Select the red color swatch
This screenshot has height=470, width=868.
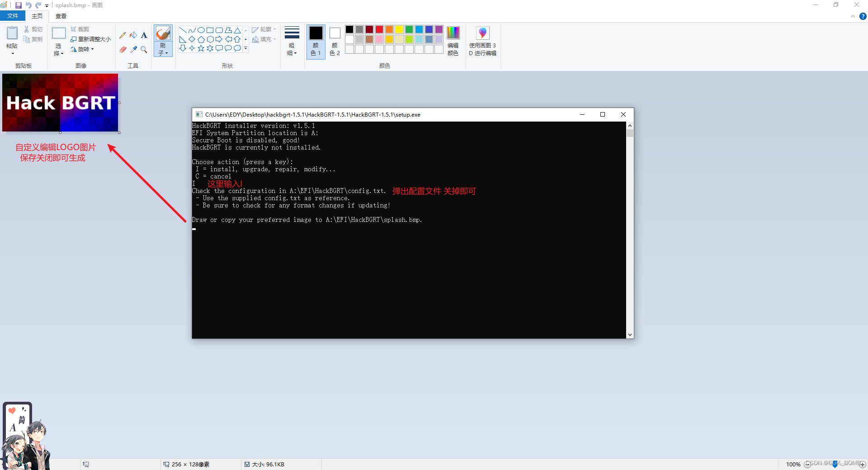coord(379,29)
